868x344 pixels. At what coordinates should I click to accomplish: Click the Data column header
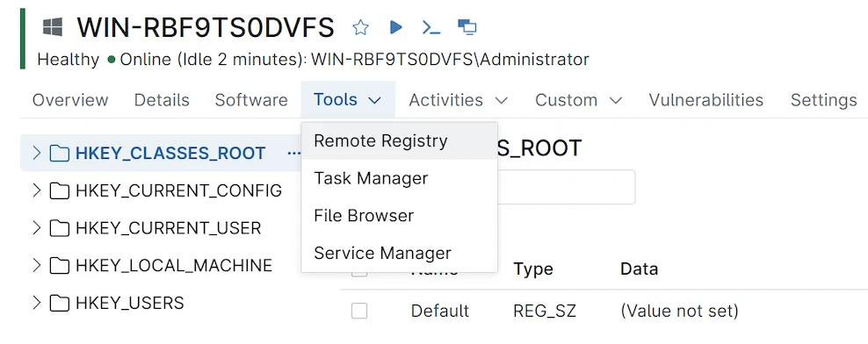click(639, 269)
